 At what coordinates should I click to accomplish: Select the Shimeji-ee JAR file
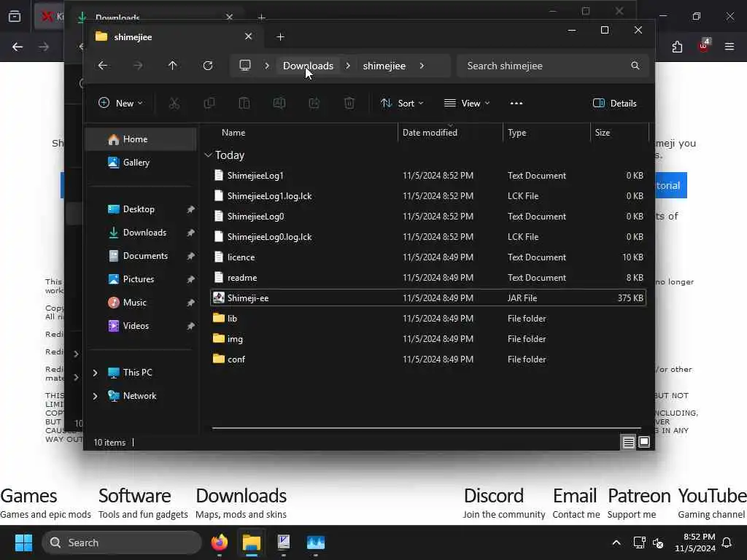pos(427,298)
